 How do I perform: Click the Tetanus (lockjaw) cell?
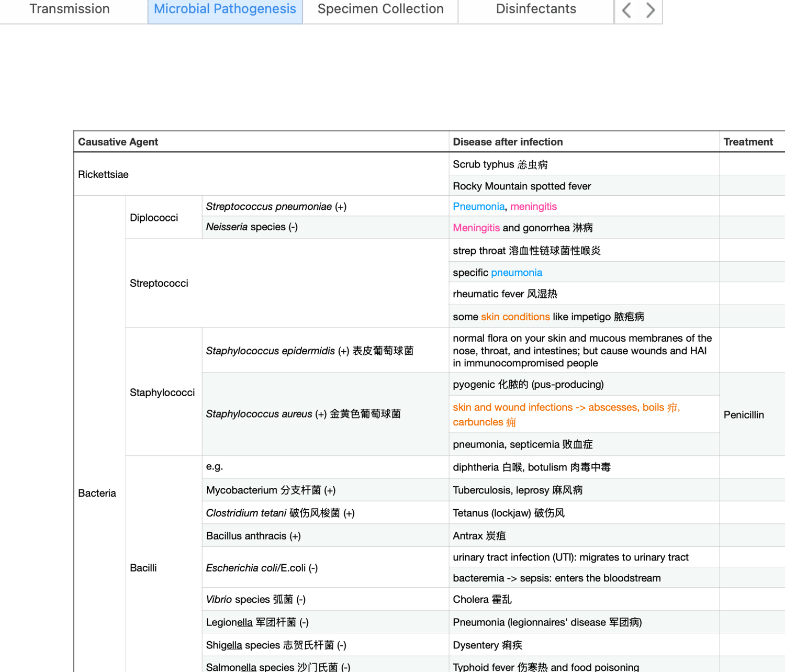point(584,513)
